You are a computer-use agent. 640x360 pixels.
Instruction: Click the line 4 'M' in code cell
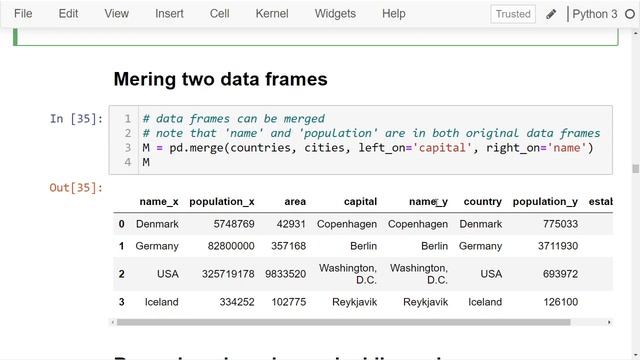tap(146, 162)
